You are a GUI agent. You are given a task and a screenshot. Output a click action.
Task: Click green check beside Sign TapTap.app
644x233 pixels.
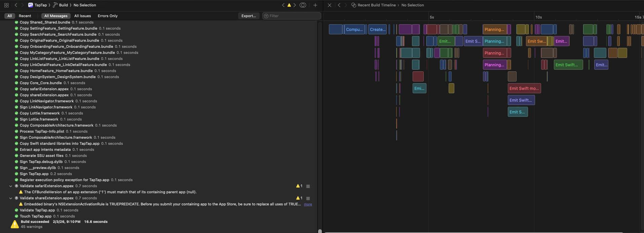coord(16,174)
